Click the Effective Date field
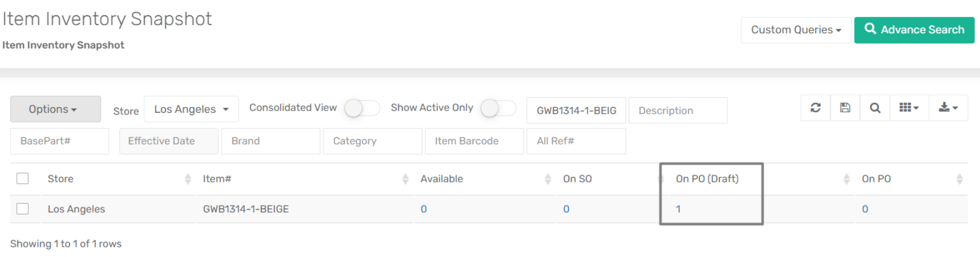980x257 pixels. (x=169, y=141)
